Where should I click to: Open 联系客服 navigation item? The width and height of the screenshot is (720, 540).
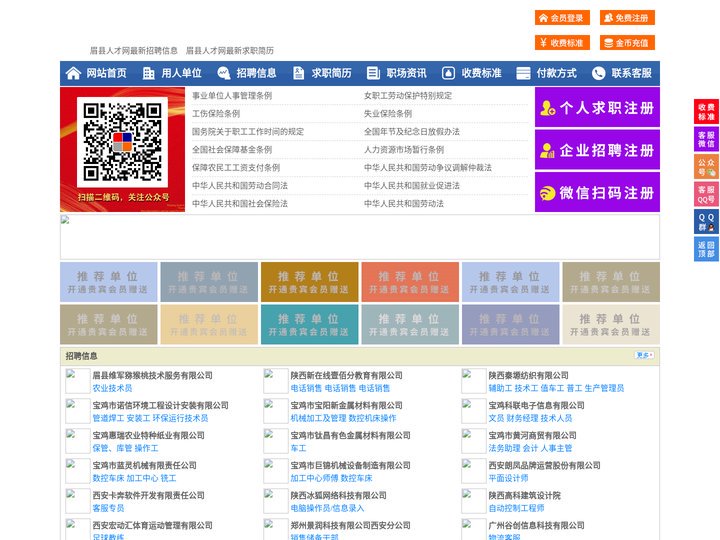[631, 73]
